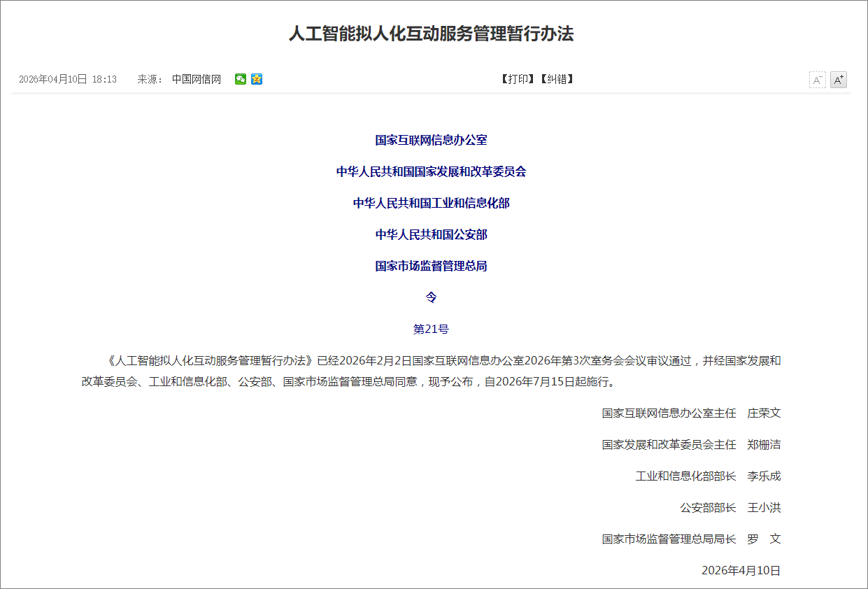
Task: Click paragraph text 自2026年7月15日起施行
Action: pos(548,382)
